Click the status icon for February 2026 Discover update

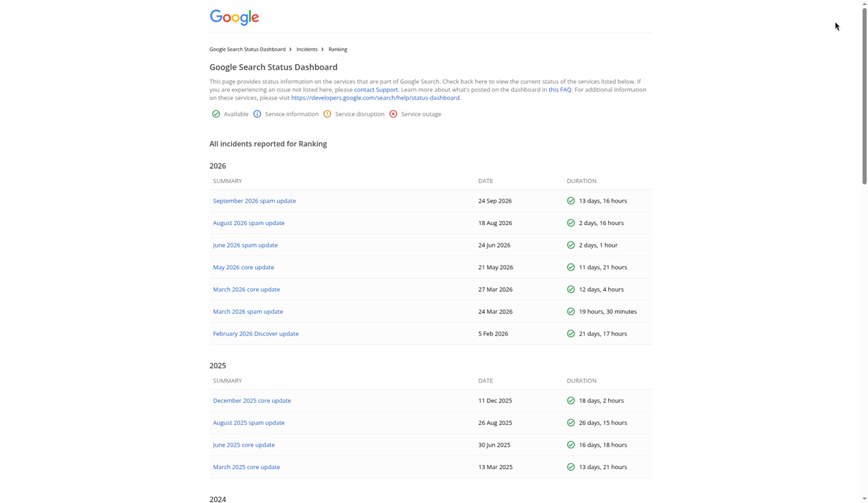point(571,334)
